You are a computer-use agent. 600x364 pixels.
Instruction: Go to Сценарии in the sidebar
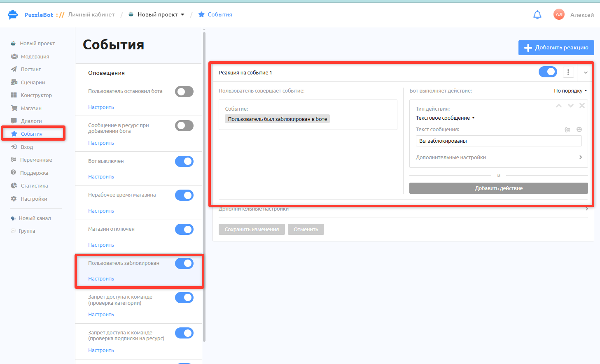(x=33, y=82)
